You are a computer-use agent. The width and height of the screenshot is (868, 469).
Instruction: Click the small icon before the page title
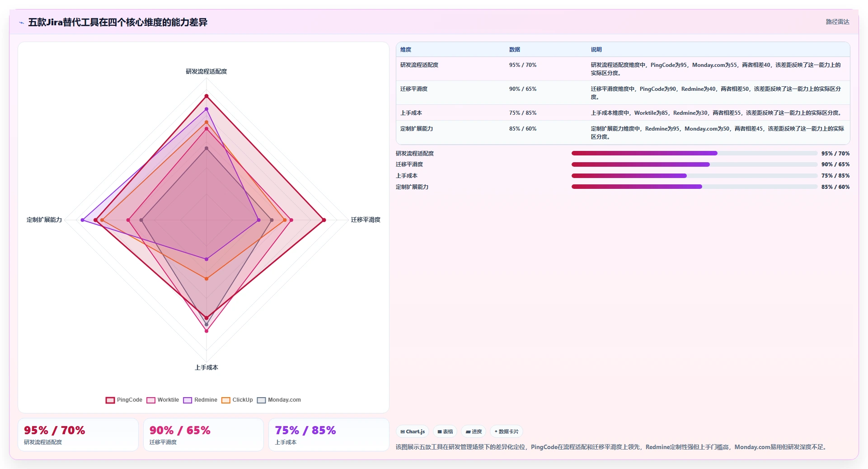21,23
